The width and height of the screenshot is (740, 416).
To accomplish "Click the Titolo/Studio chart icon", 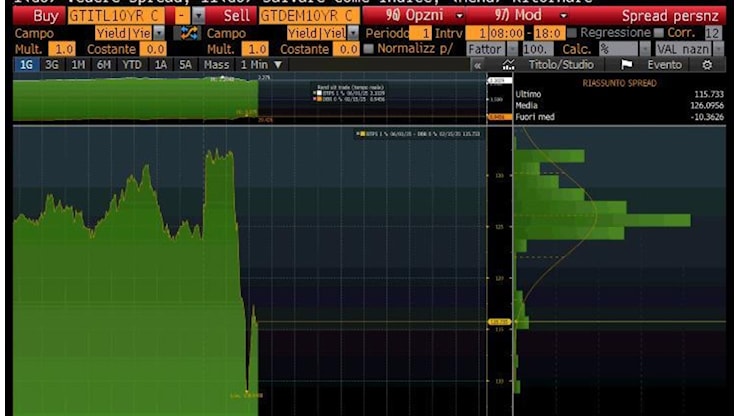I will point(508,65).
